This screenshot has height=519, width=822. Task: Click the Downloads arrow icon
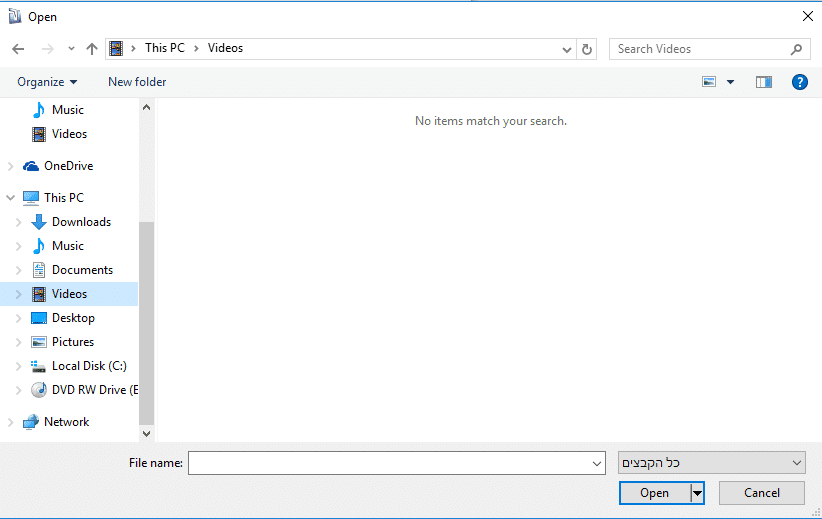(39, 222)
